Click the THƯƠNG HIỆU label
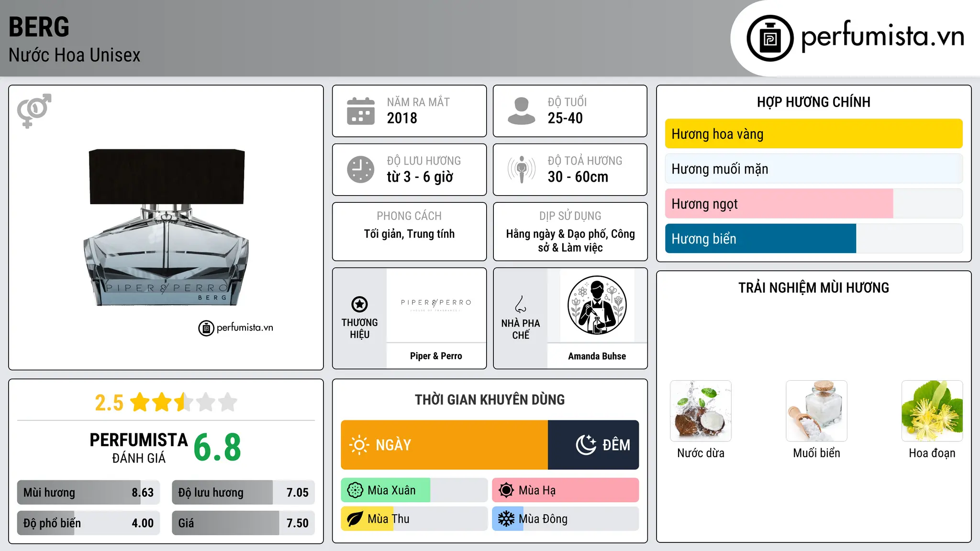Image resolution: width=980 pixels, height=551 pixels. 359,329
